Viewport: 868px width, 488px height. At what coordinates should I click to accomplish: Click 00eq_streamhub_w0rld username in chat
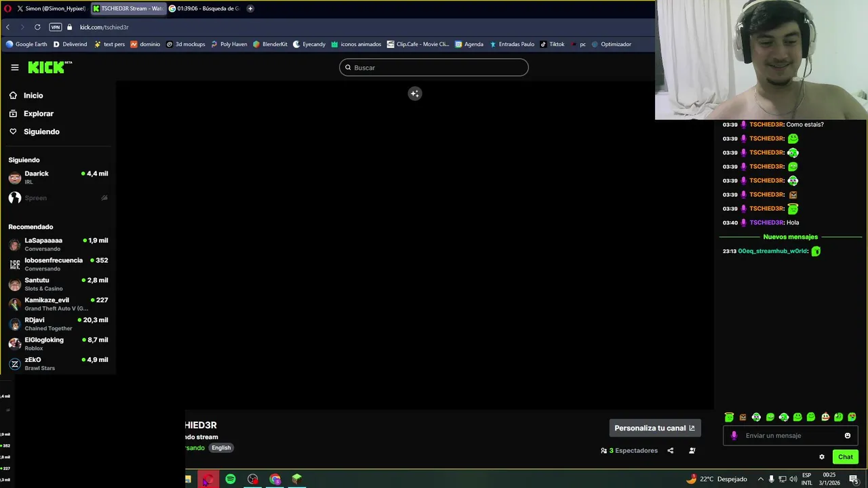tap(773, 251)
